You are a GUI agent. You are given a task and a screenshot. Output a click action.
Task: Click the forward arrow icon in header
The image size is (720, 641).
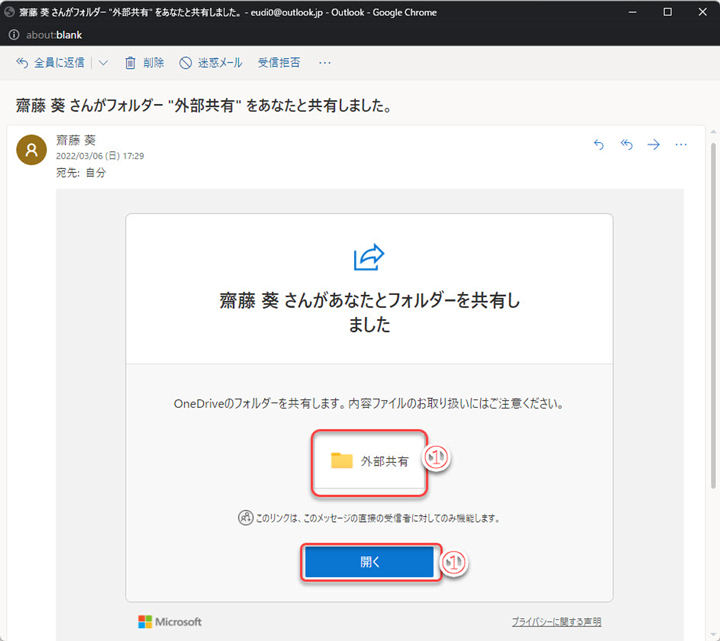(x=653, y=145)
